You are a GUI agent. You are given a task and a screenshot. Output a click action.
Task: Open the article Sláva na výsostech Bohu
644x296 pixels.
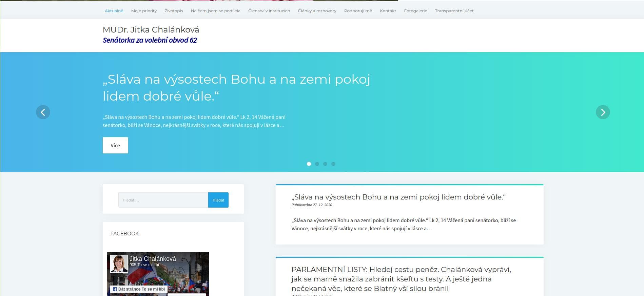click(x=398, y=197)
